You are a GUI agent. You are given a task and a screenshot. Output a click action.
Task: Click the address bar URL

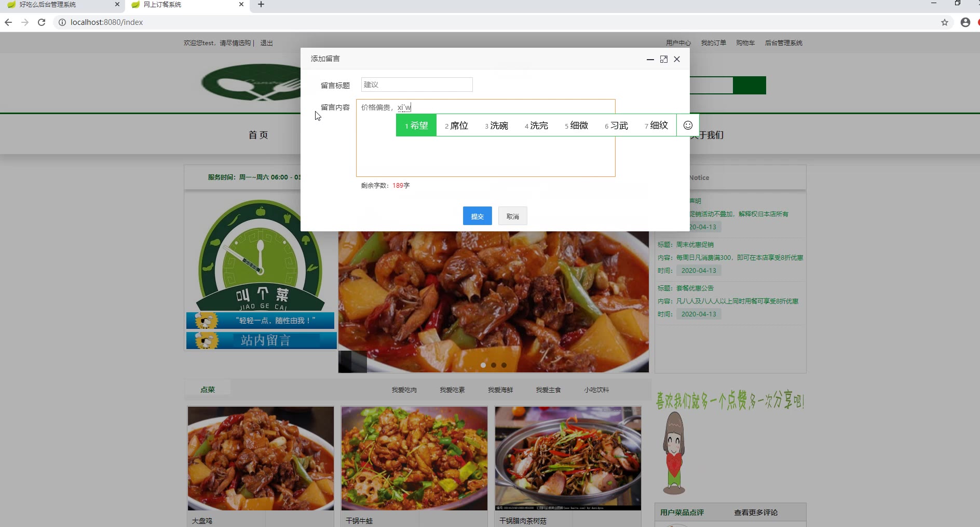107,22
